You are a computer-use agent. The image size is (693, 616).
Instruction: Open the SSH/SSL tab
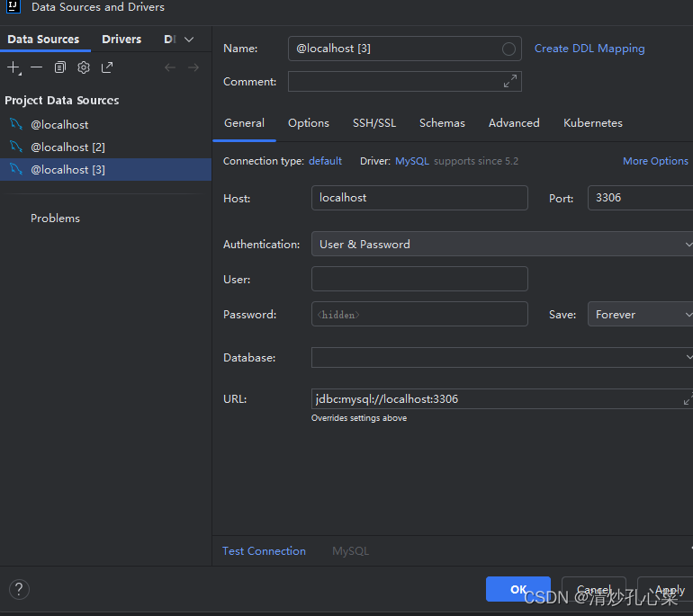coord(374,123)
